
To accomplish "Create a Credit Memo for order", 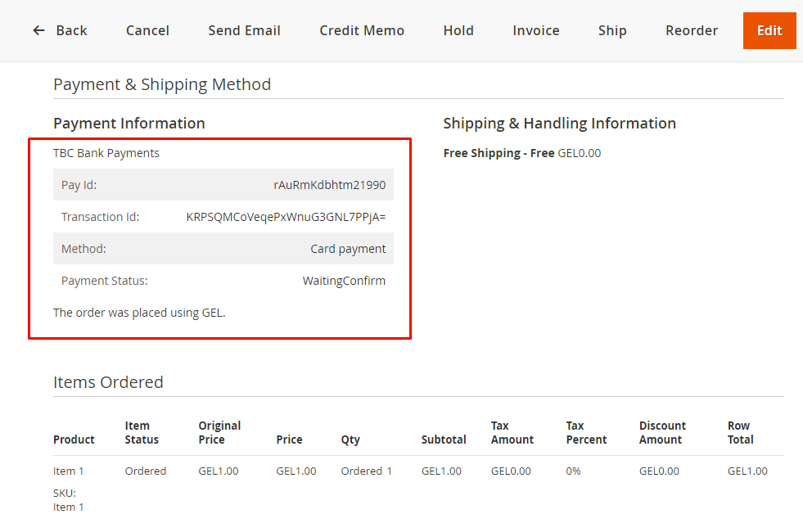I will click(x=362, y=30).
